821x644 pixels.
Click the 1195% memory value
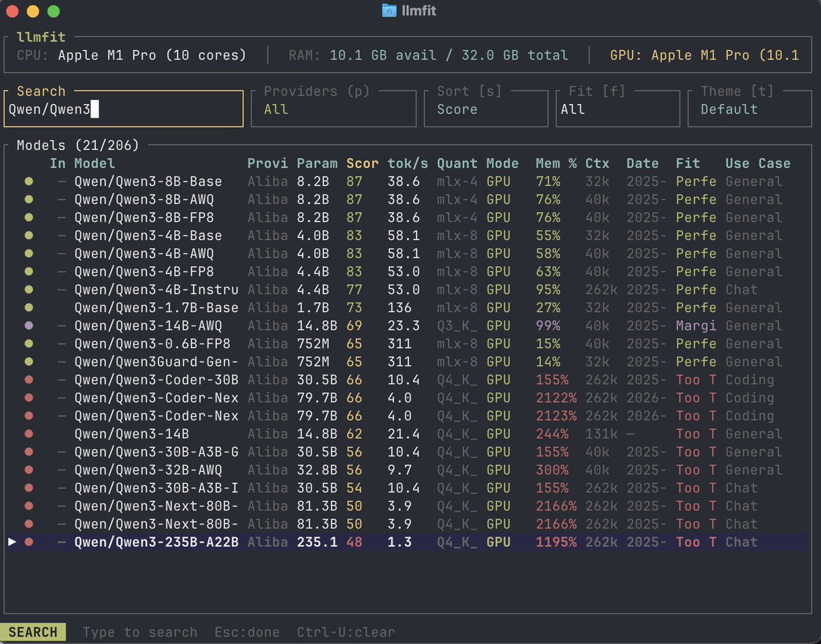pos(556,542)
